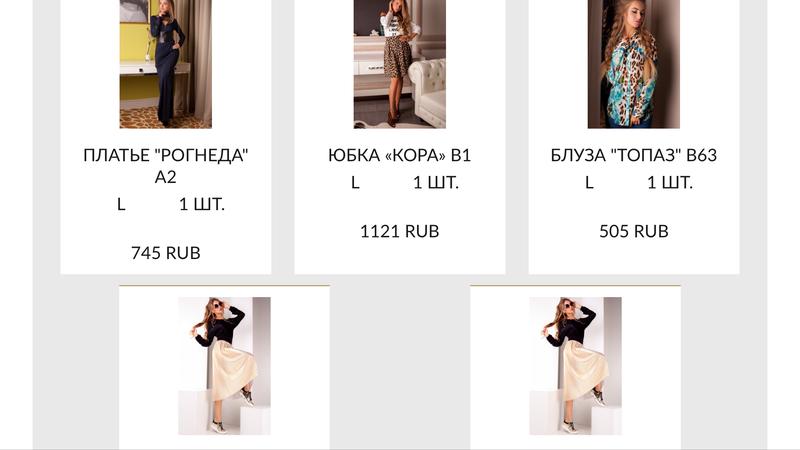Select size L under Платье "Рогнеда"
Viewport: 800px width, 450px height.
click(x=121, y=205)
